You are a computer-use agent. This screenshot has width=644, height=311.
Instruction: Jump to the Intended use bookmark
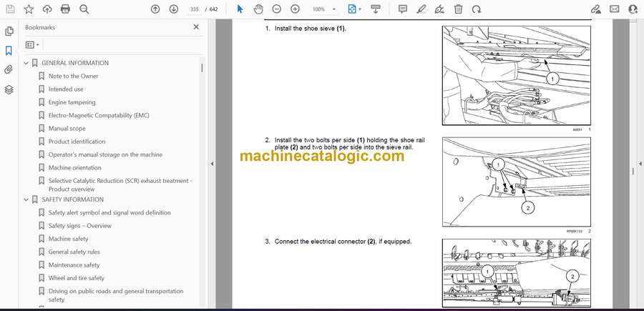(66, 89)
